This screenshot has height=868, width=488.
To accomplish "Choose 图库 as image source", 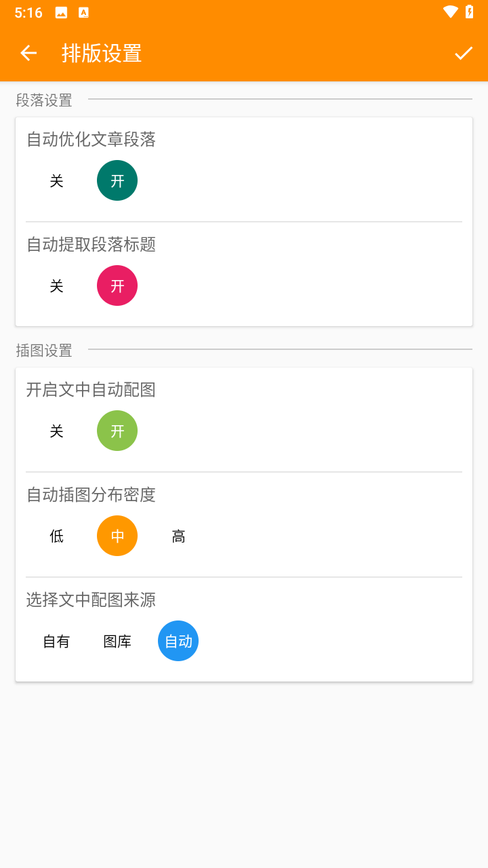I will point(117,642).
